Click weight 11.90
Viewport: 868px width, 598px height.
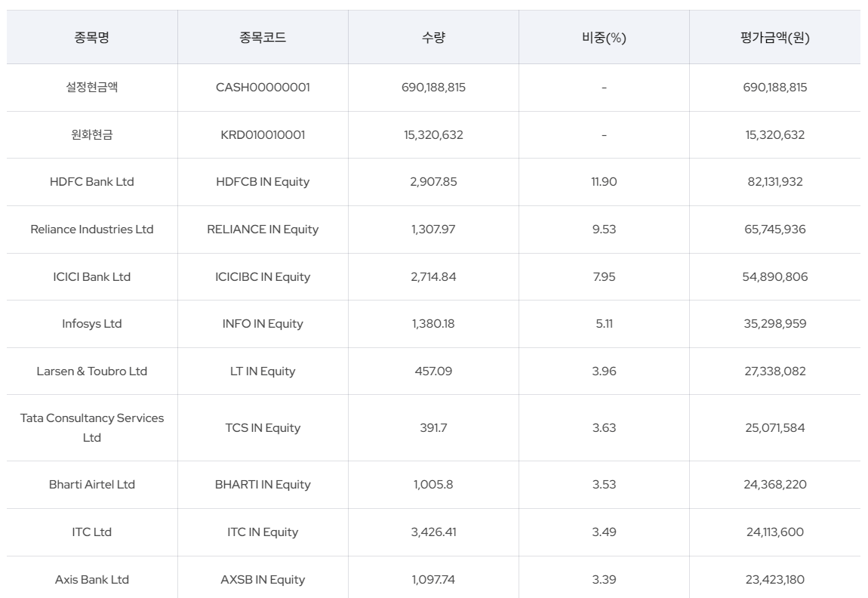coord(604,182)
